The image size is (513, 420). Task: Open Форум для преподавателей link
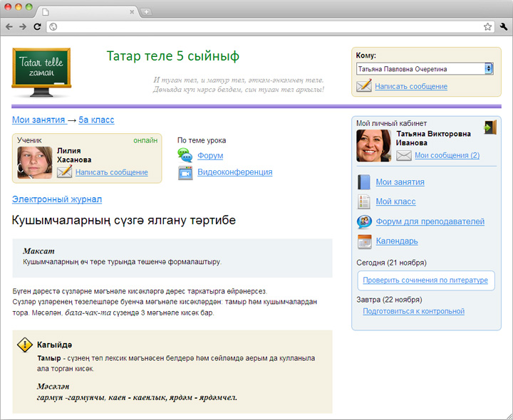[x=430, y=221]
